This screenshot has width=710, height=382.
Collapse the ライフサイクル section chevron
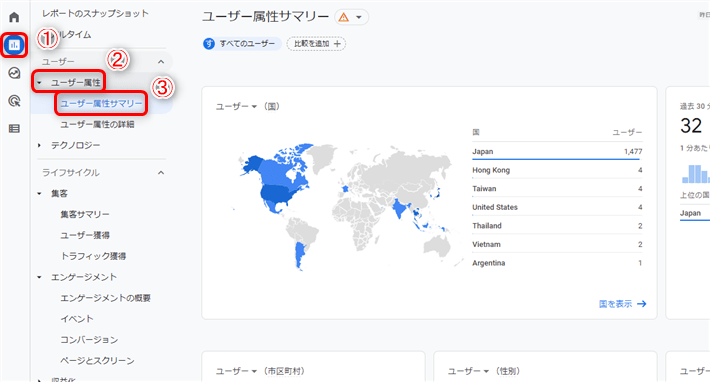[x=161, y=172]
